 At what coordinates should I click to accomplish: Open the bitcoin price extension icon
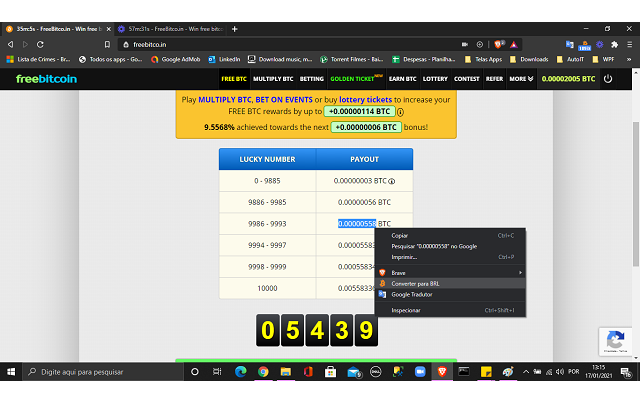tap(584, 45)
